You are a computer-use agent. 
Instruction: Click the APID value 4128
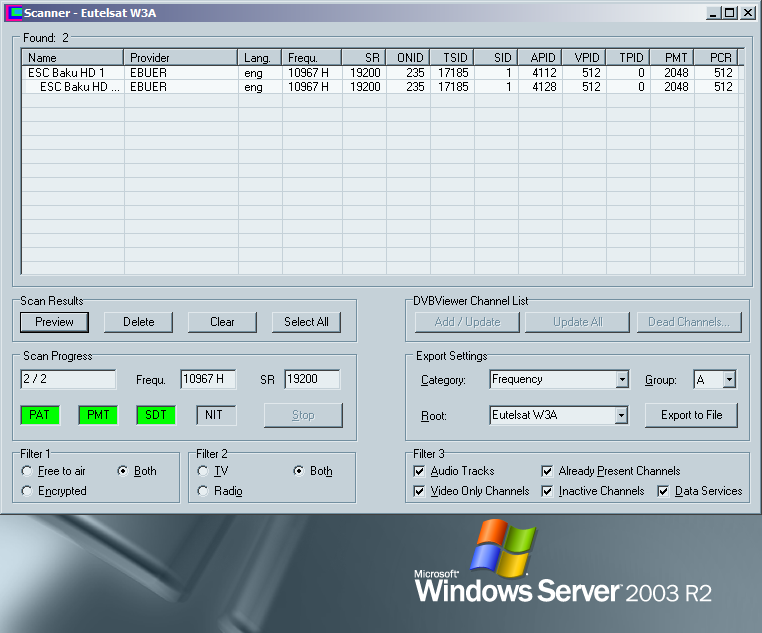click(x=544, y=87)
